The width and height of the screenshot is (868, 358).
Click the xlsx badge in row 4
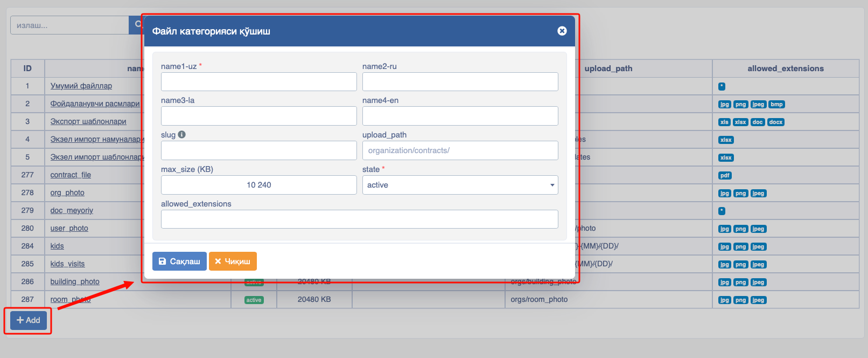pyautogui.click(x=726, y=140)
